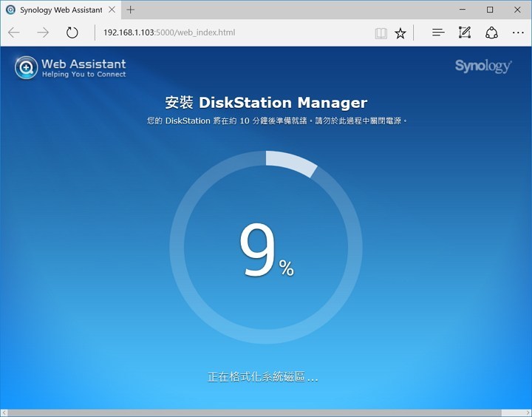Click the horizontal scrollbar left arrow
Image resolution: width=532 pixels, height=417 pixels.
pyautogui.click(x=4, y=413)
